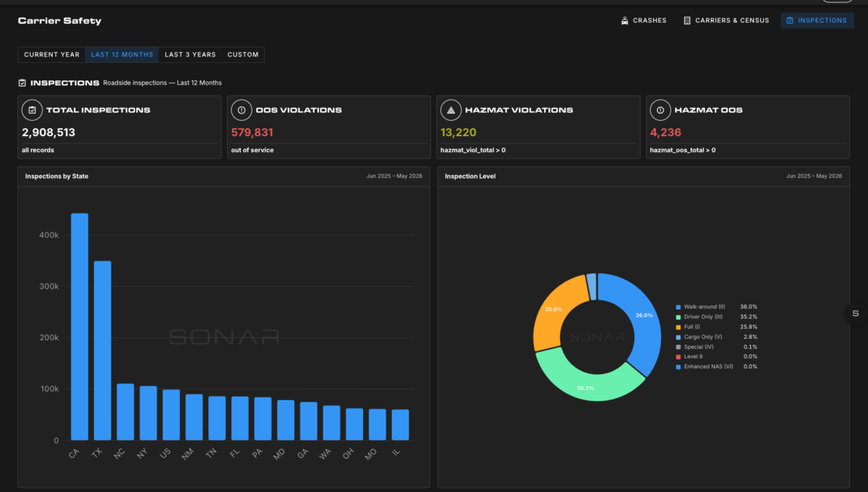
Task: Choose the Custom date range
Action: (x=243, y=55)
